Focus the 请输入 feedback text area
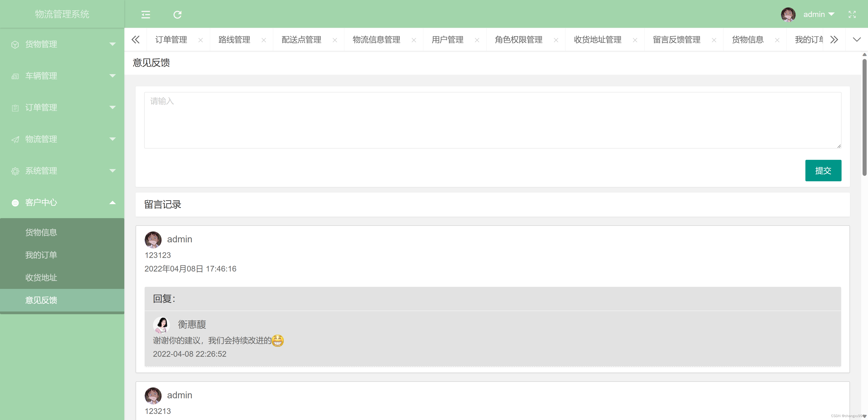The height and width of the screenshot is (420, 868). click(492, 120)
